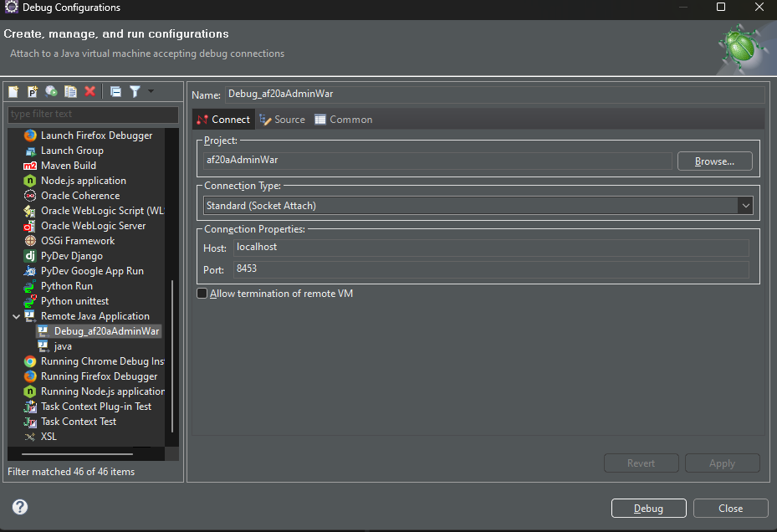The image size is (777, 532).
Task: Open the filter dropdown arrow in toolbar
Action: [x=151, y=91]
